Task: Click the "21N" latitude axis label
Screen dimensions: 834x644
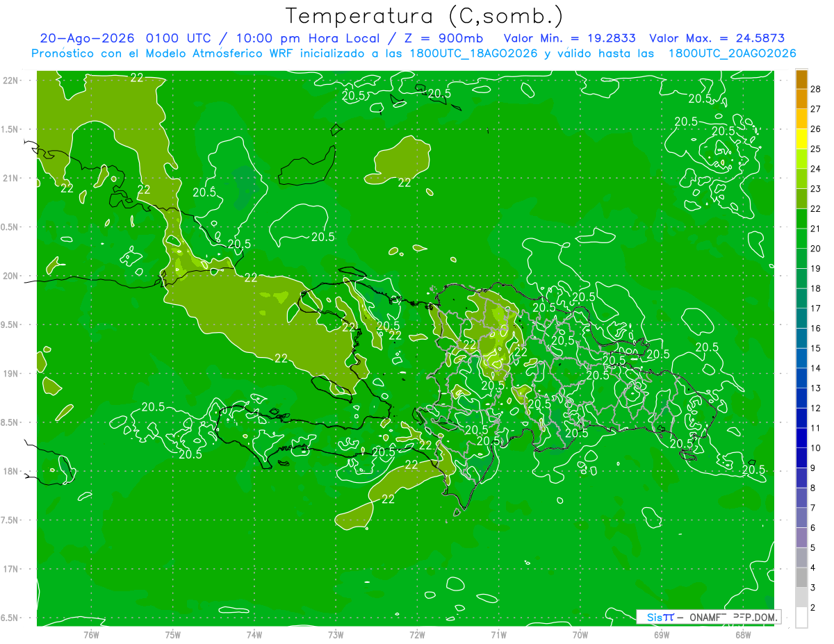Action: 11,178
